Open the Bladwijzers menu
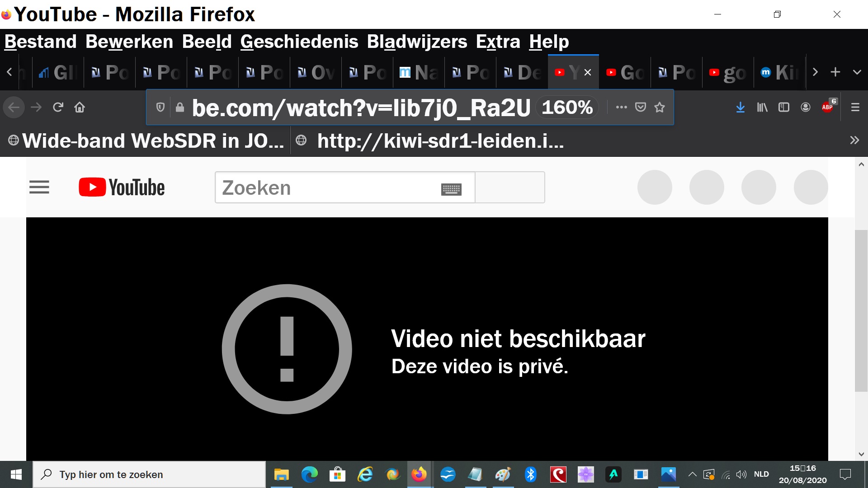The height and width of the screenshot is (488, 868). click(416, 42)
